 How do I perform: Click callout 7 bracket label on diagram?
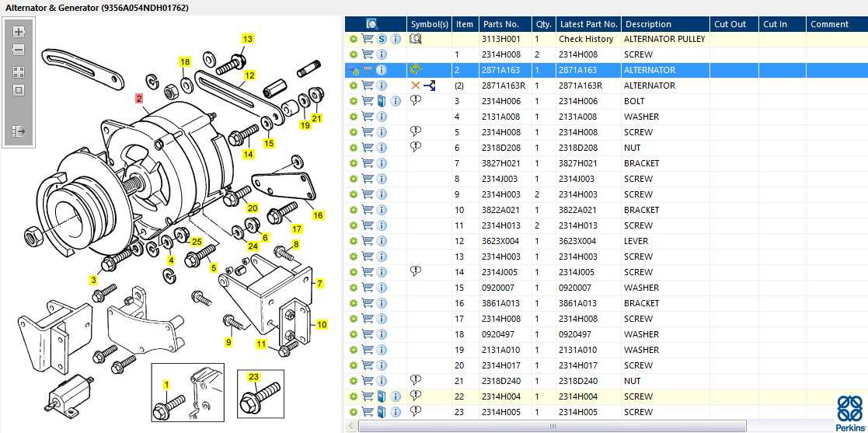(320, 284)
